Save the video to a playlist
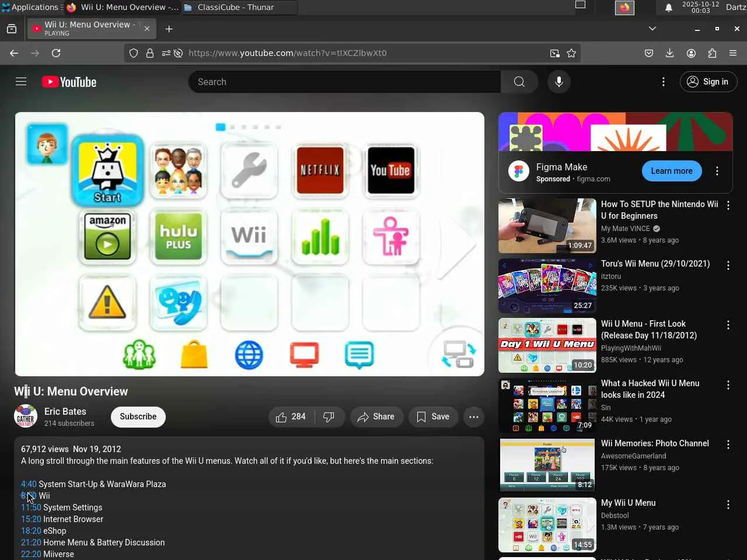The height and width of the screenshot is (560, 747). [x=433, y=416]
